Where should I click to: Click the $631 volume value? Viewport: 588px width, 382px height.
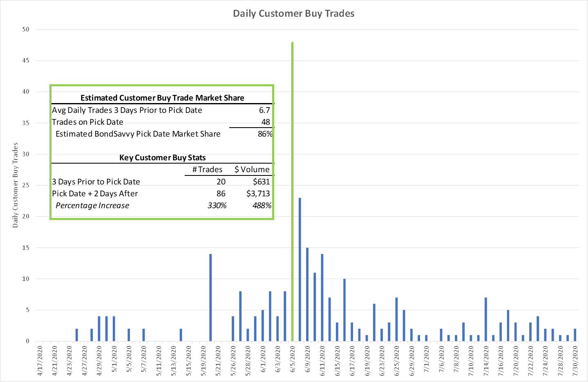(261, 182)
